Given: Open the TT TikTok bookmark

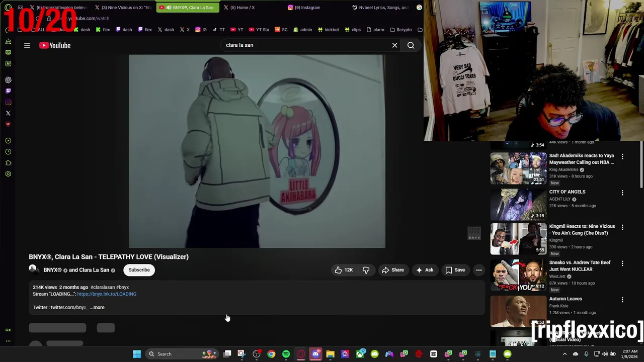Looking at the screenshot, I should (x=218, y=30).
